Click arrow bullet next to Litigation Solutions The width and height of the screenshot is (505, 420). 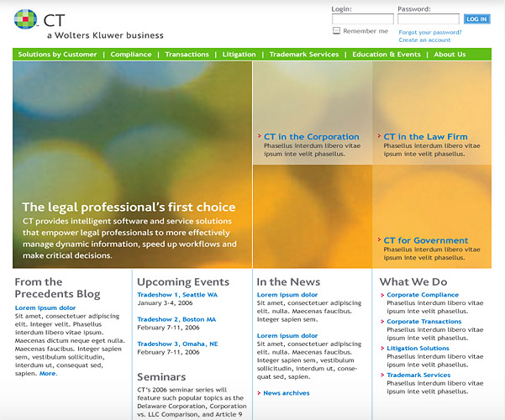(382, 348)
